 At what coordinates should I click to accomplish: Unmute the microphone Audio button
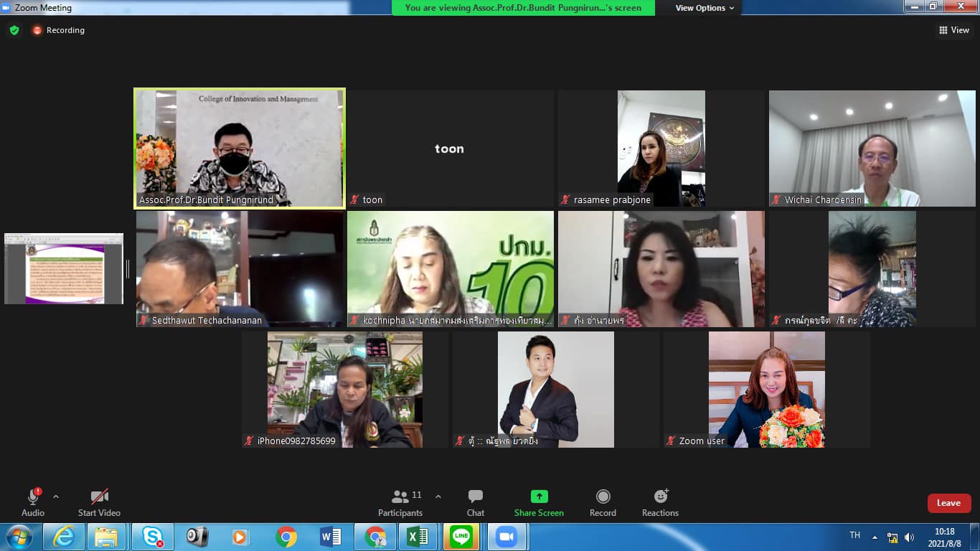coord(33,502)
